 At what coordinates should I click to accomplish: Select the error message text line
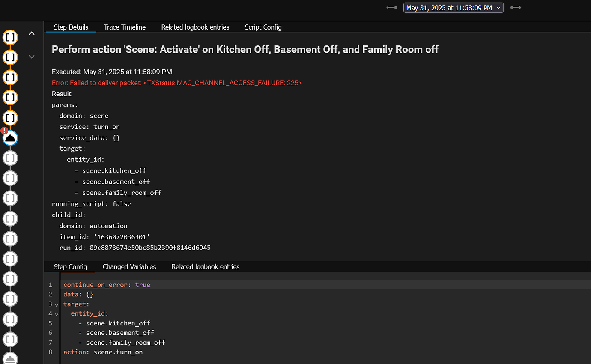(x=176, y=83)
